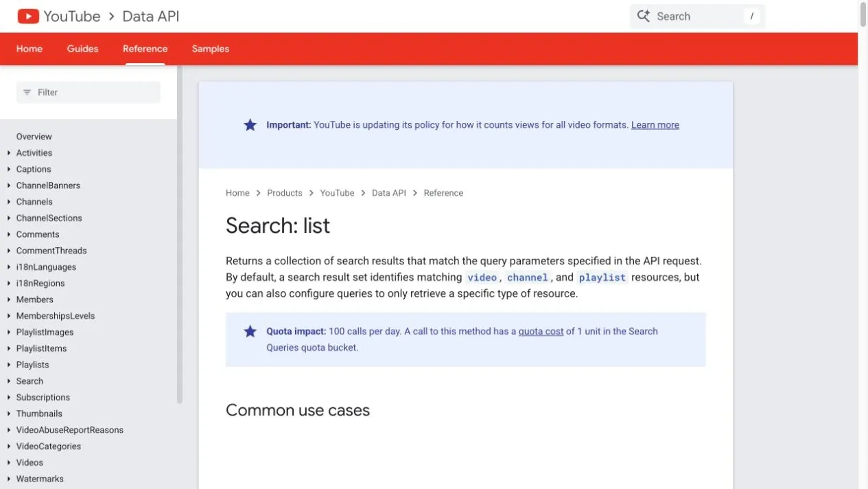The image size is (868, 489).
Task: Click the slash shortcut key badge
Action: [751, 16]
